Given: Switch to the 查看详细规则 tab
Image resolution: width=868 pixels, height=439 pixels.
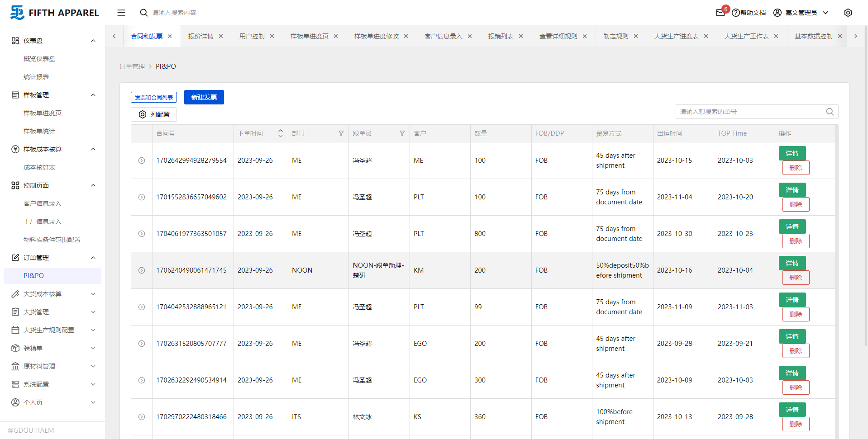Looking at the screenshot, I should (x=558, y=36).
